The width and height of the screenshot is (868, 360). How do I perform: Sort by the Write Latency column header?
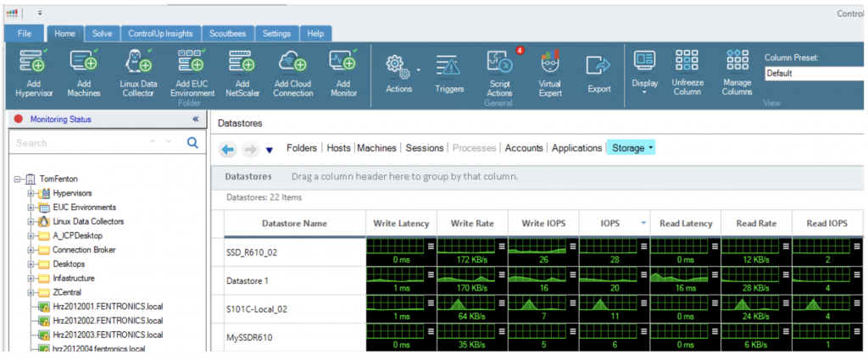pyautogui.click(x=401, y=224)
